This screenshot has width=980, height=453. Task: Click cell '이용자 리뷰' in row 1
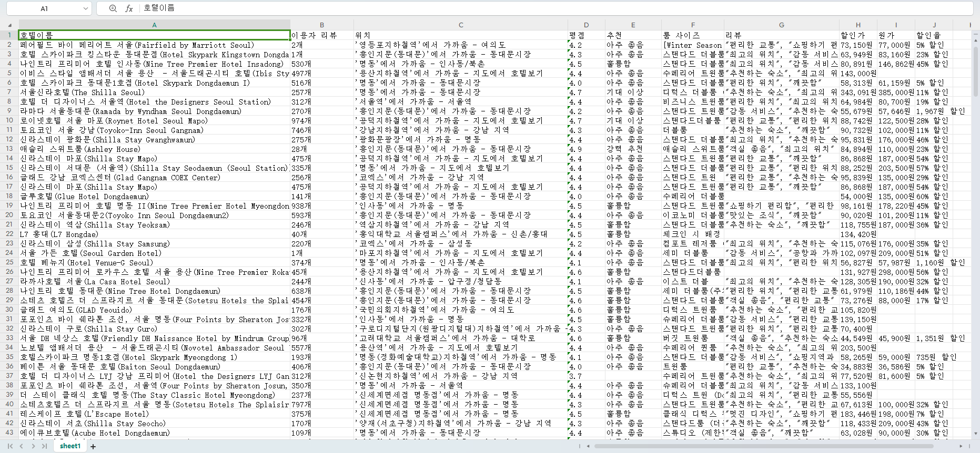coord(322,35)
